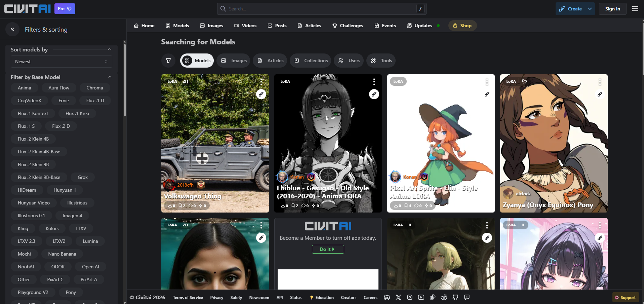Open the Newest sort dropdown
Image resolution: width=644 pixels, height=304 pixels.
[x=62, y=62]
